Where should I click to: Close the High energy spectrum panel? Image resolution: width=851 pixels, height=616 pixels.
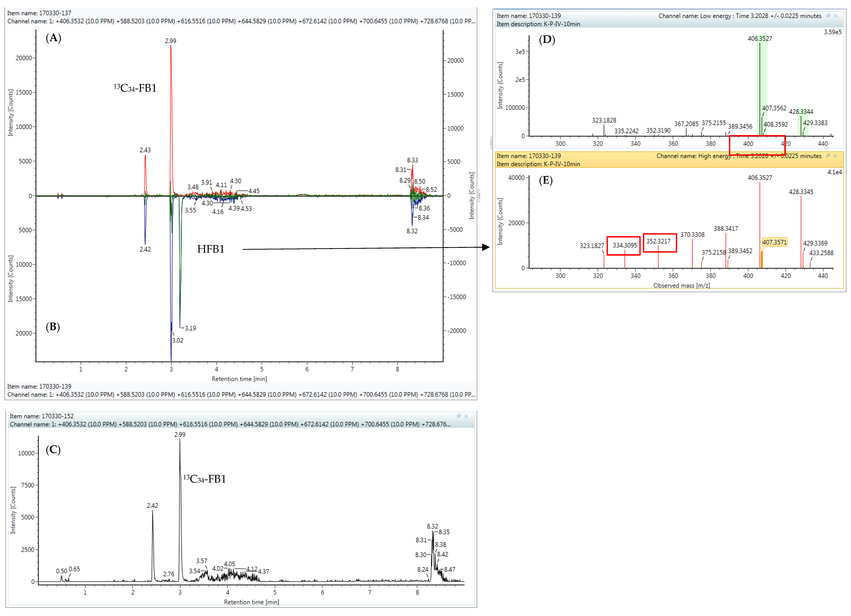[x=836, y=156]
